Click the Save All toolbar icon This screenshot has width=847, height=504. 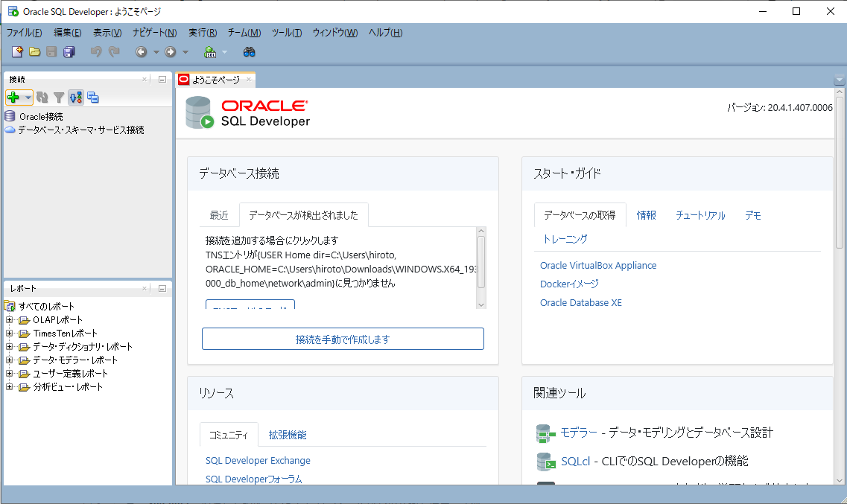(69, 52)
